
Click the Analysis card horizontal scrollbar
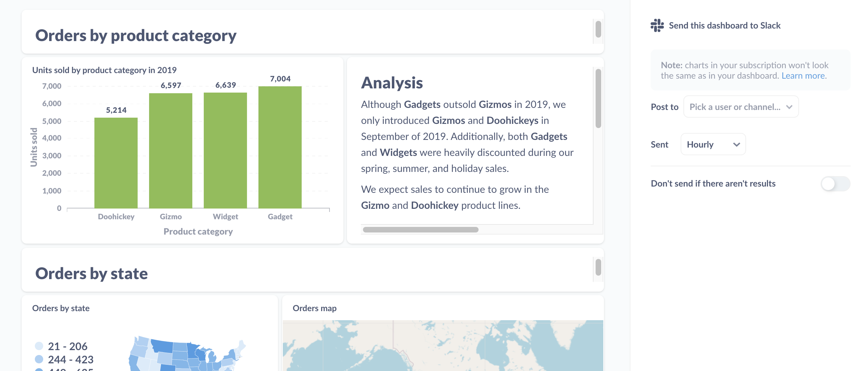click(x=420, y=230)
